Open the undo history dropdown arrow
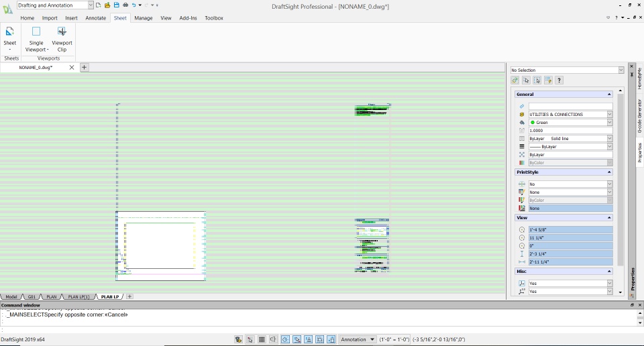This screenshot has height=346, width=644. [140, 5]
